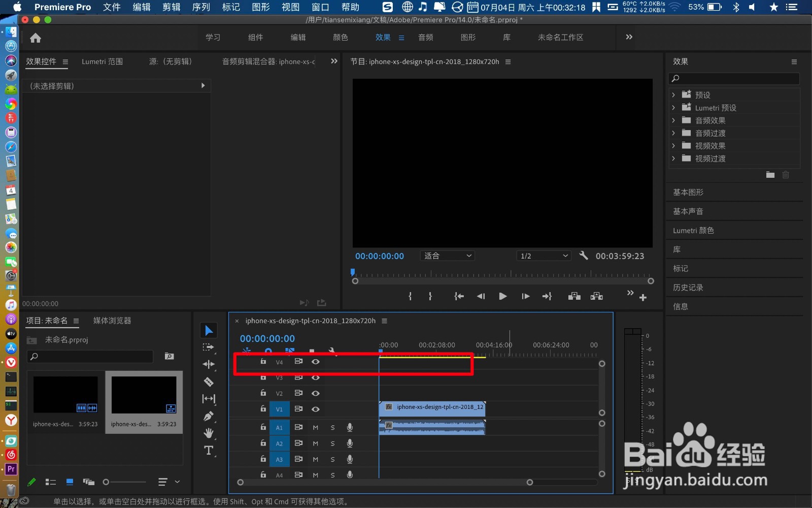Toggle project read-only green pencil

[31, 482]
